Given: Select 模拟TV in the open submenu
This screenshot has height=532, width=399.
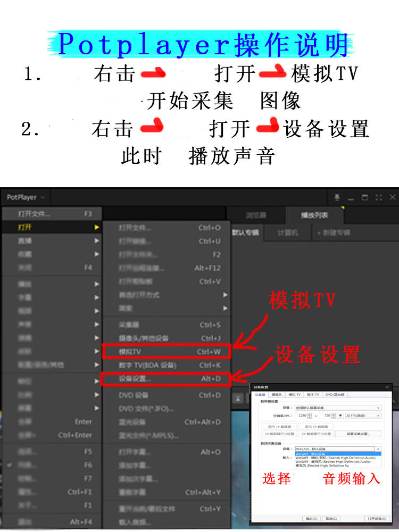Looking at the screenshot, I should tap(166, 352).
